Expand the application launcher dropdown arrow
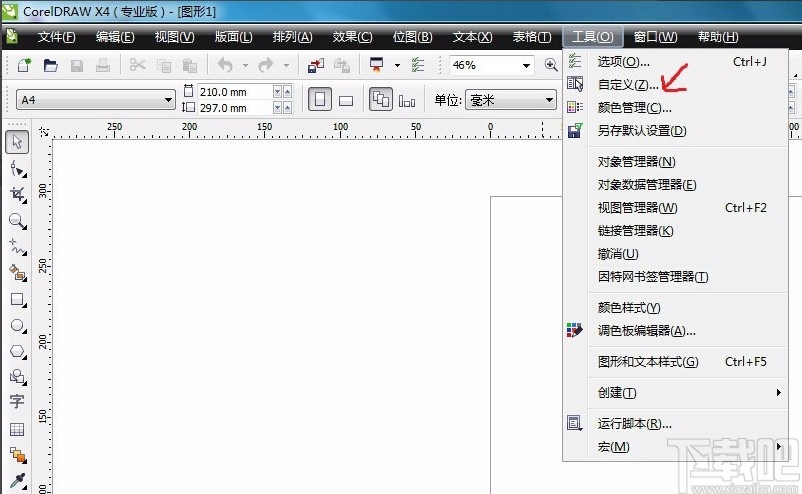Image resolution: width=802 pixels, height=494 pixels. click(x=397, y=65)
